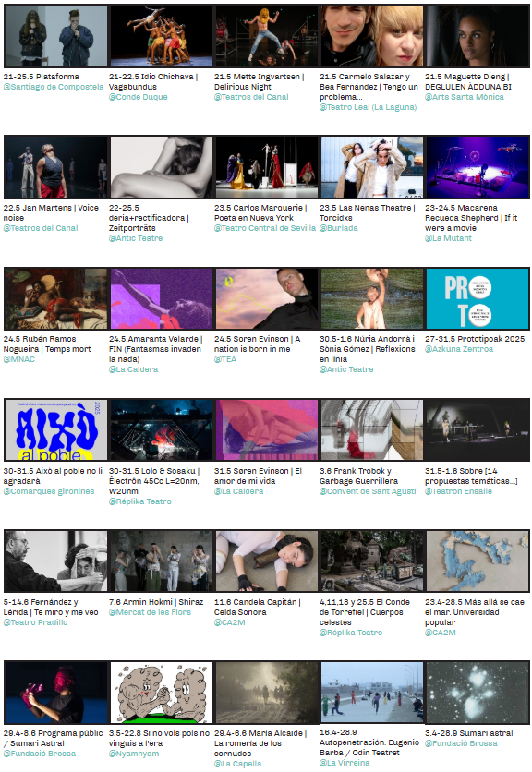Screen dimensions: 532x772
Task: Click the @Teatron Ensalle venue link
Action: click(x=459, y=491)
